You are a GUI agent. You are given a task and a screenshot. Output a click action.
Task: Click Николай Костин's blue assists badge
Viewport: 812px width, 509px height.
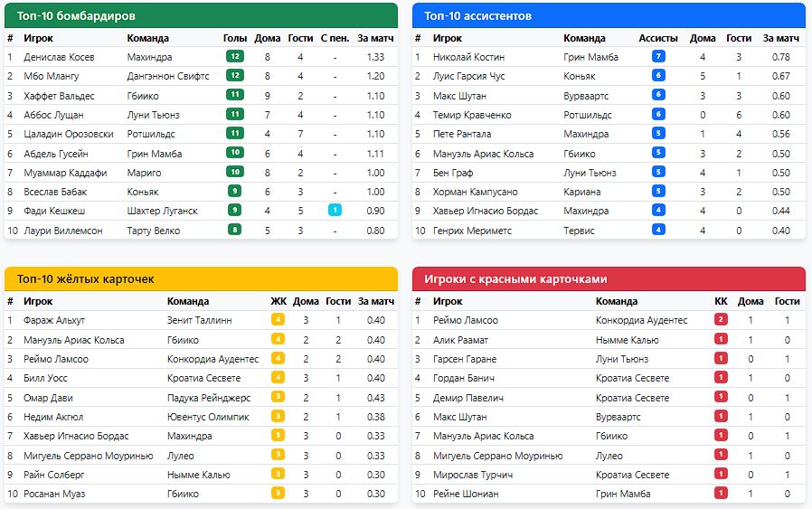pyautogui.click(x=658, y=57)
